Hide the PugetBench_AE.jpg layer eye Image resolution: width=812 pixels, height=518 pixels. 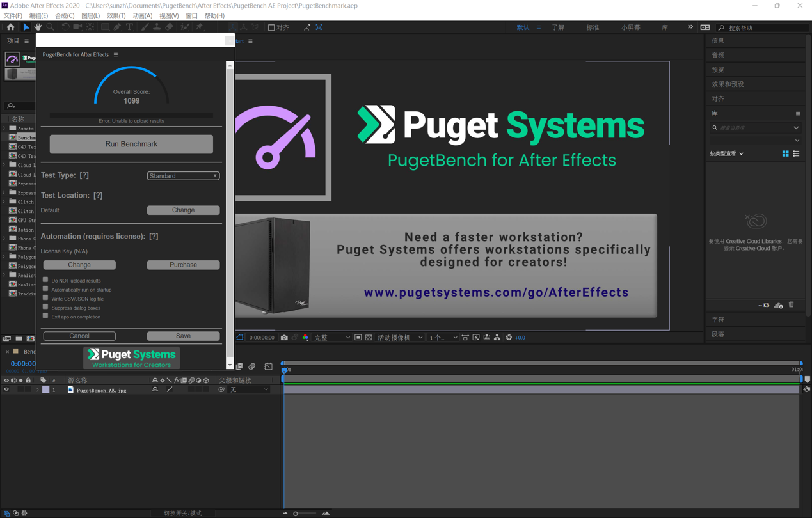pyautogui.click(x=6, y=389)
